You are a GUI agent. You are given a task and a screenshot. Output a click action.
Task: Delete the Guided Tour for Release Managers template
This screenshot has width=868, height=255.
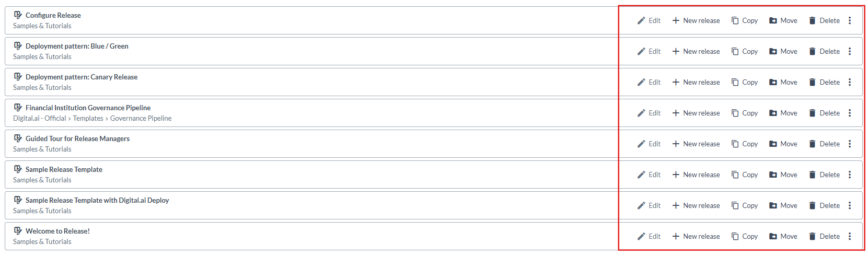(824, 144)
